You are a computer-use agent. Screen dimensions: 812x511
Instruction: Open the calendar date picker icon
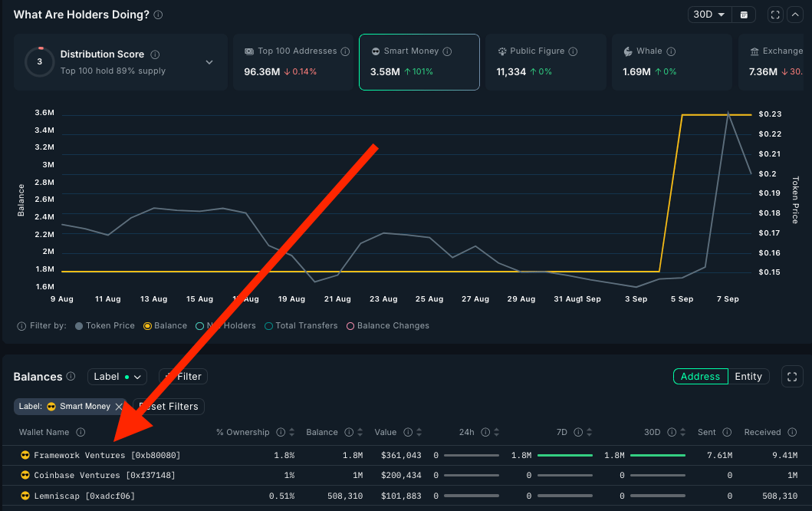click(744, 15)
